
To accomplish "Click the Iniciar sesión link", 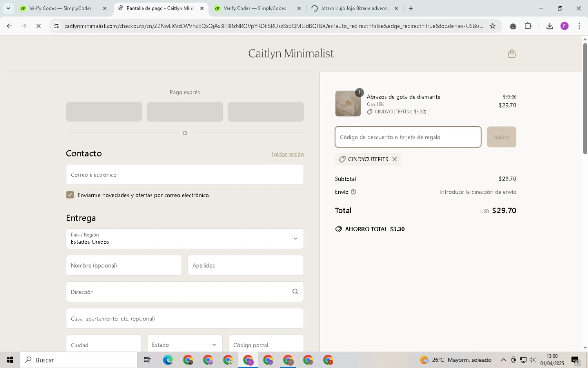I will 288,155.
